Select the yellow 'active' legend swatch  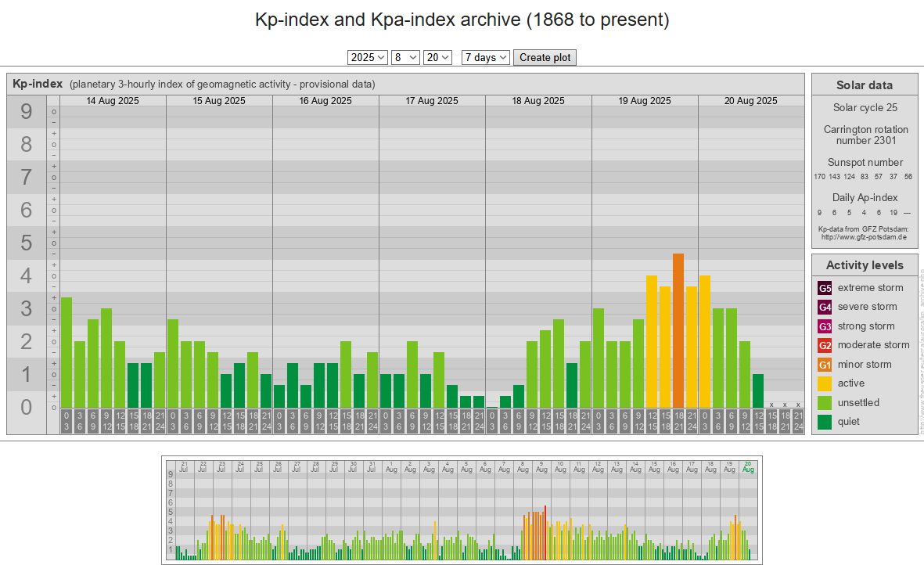[x=825, y=383]
